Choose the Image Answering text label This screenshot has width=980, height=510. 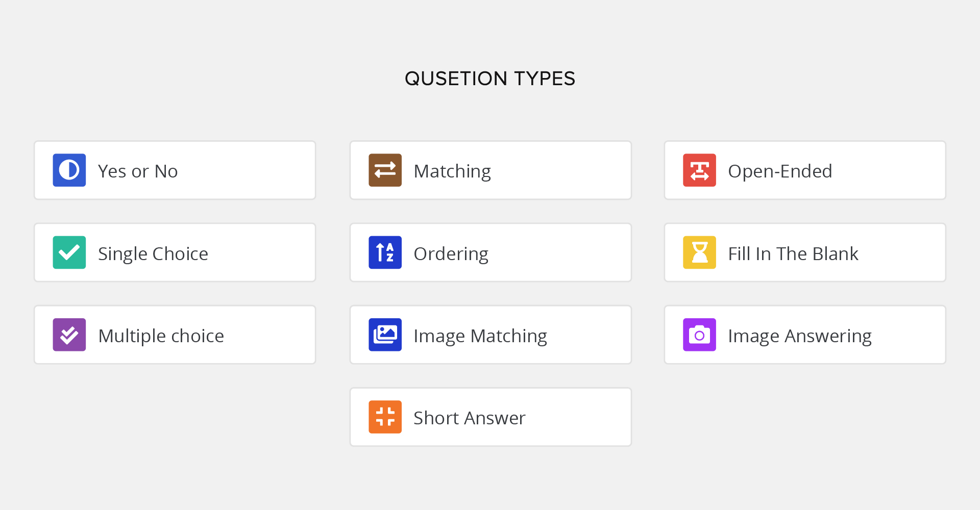799,336
